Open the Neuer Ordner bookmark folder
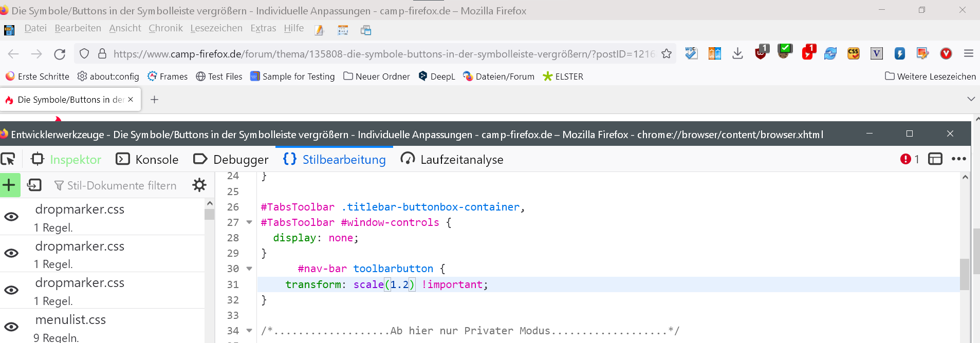 pos(377,77)
